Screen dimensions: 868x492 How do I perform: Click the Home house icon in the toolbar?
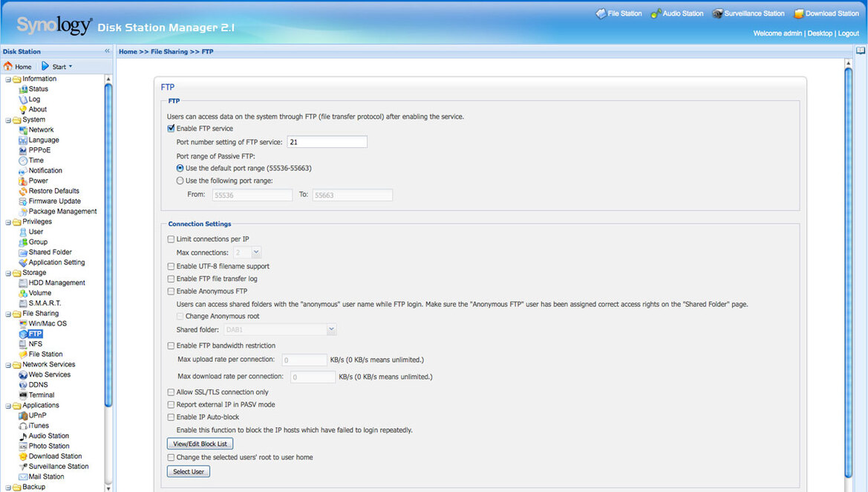[x=7, y=66]
